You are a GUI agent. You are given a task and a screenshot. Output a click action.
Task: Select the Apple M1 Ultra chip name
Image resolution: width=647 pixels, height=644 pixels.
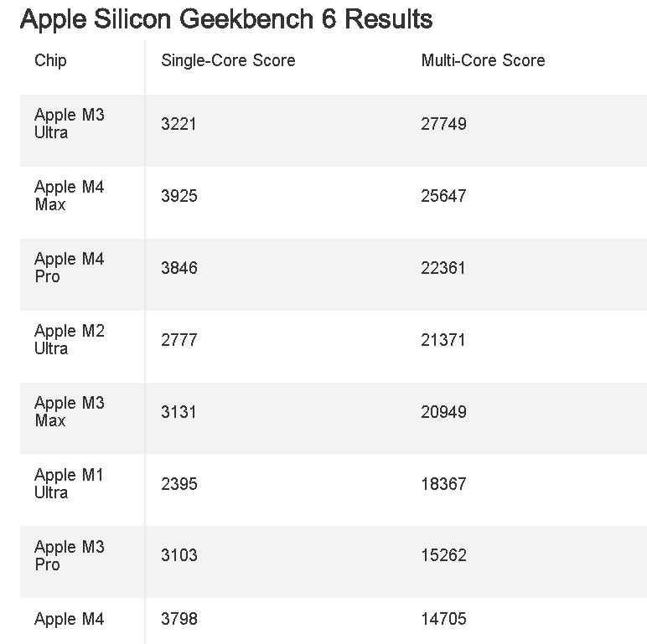tap(70, 483)
